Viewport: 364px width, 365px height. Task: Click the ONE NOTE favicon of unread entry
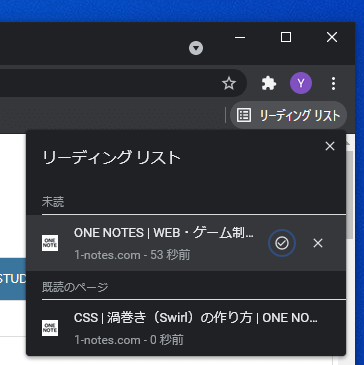click(50, 243)
